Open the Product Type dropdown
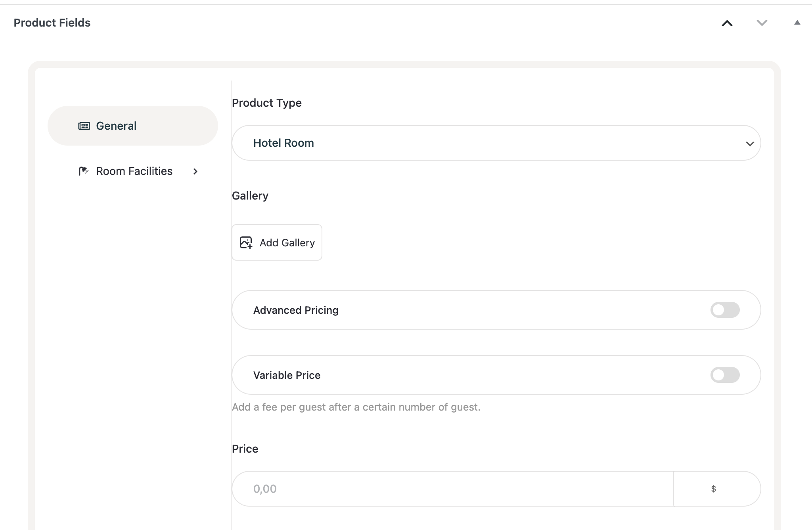This screenshot has width=812, height=530. [x=496, y=143]
